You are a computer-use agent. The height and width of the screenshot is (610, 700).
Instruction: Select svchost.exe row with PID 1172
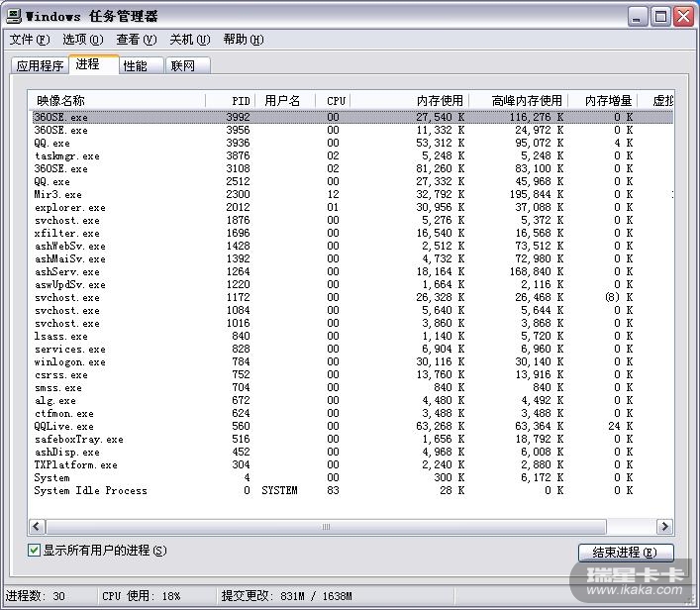pyautogui.click(x=350, y=297)
